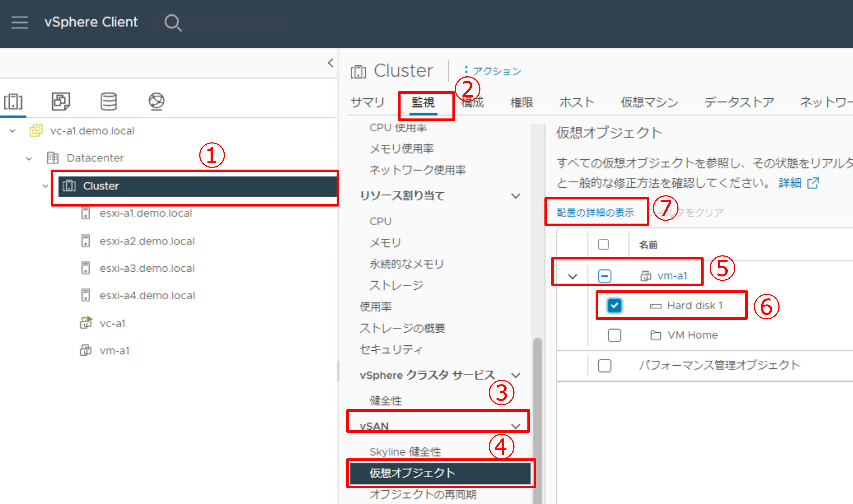Select 健全性 under vSphere クラスタ サービス

[x=386, y=401]
